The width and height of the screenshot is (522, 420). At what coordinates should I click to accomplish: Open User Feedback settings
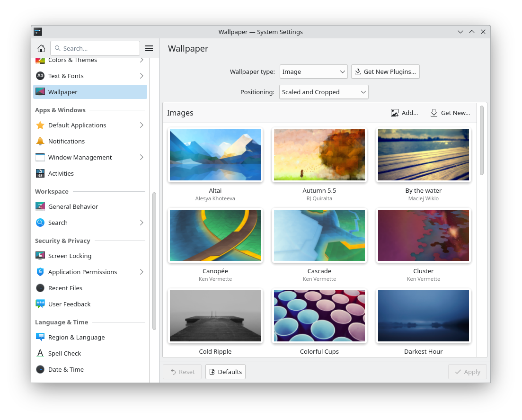(x=69, y=304)
